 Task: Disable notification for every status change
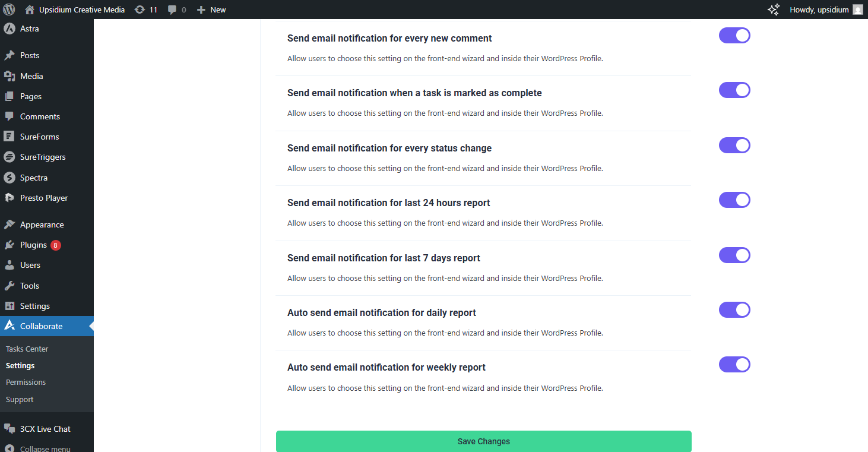[734, 146]
